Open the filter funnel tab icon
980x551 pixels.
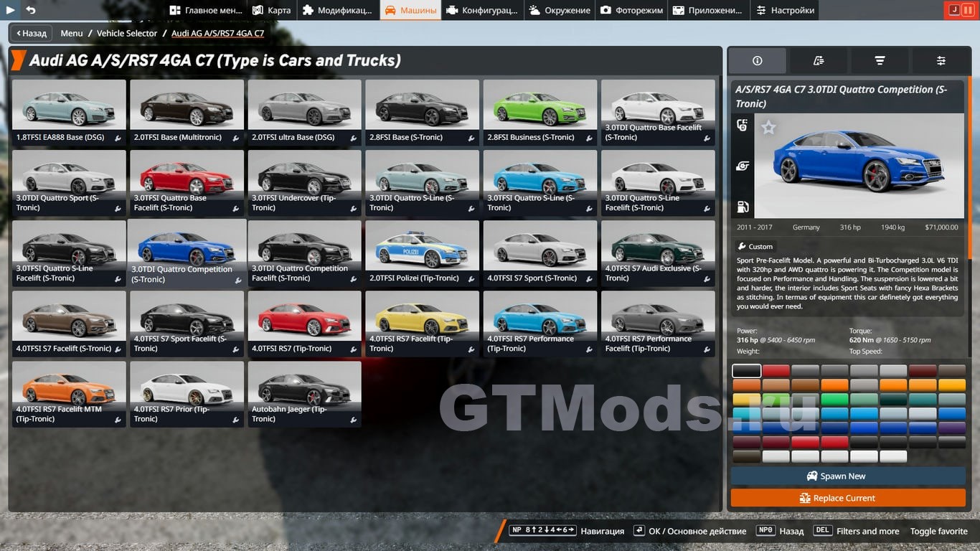(880, 61)
